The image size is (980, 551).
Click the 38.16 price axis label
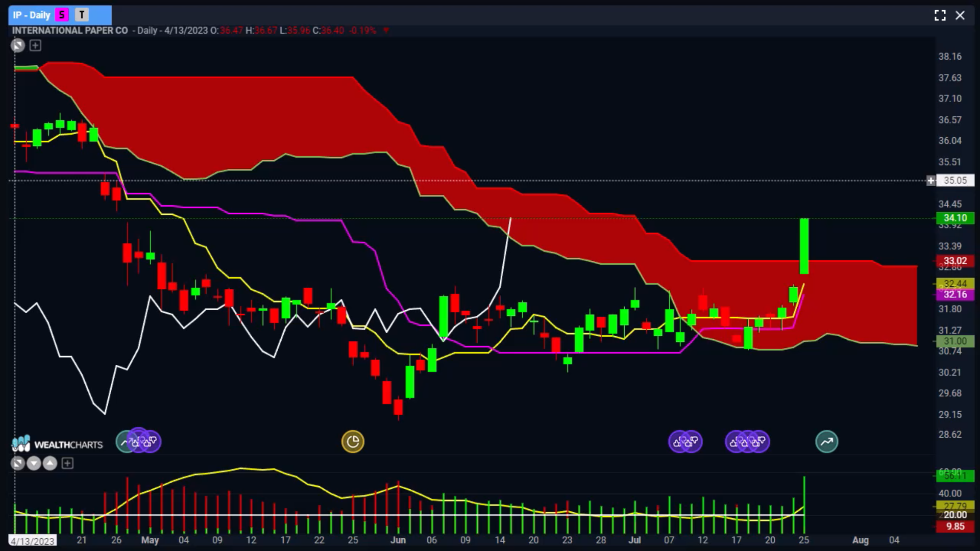950,57
